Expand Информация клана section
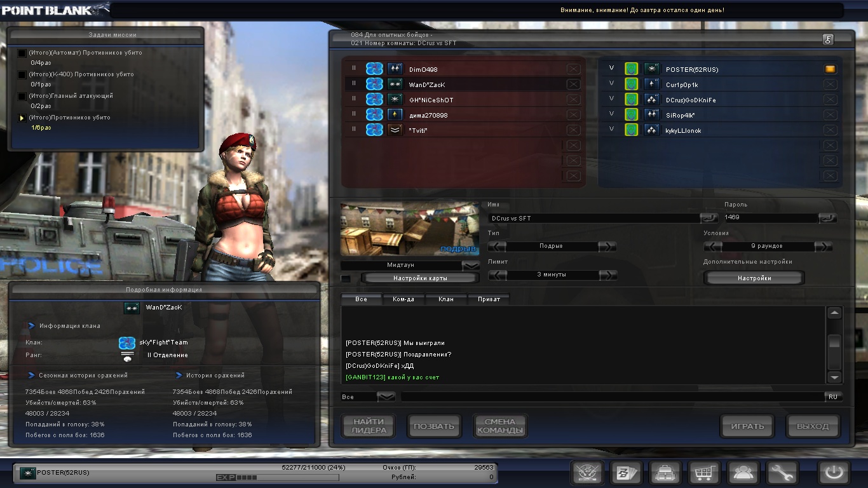The image size is (868, 488). point(31,326)
